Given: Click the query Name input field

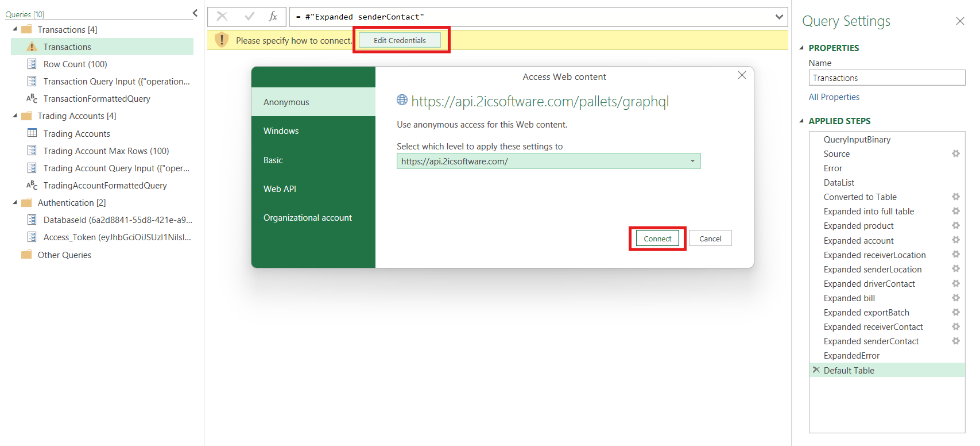Looking at the screenshot, I should tap(886, 78).
